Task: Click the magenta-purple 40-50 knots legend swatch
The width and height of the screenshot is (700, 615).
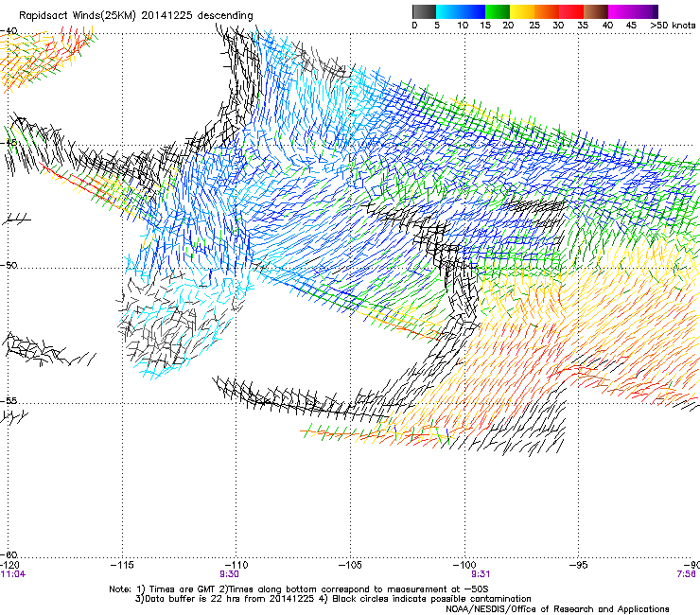Action: 633,11
